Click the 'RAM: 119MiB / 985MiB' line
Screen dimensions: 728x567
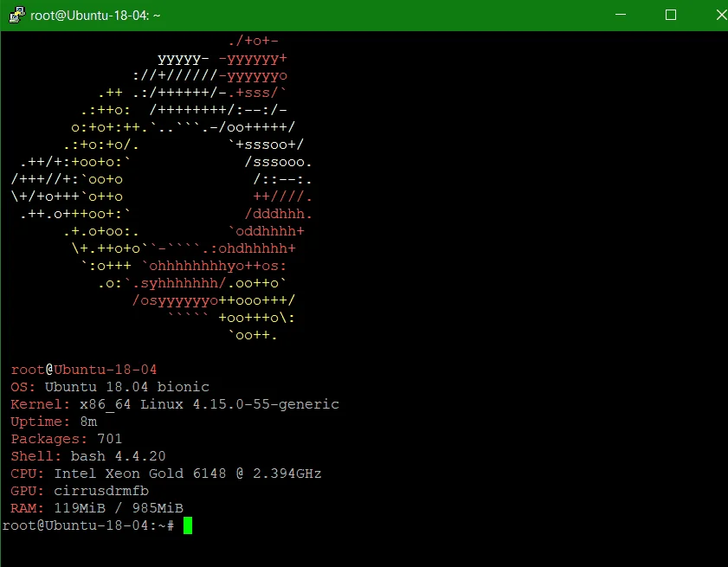(x=97, y=508)
